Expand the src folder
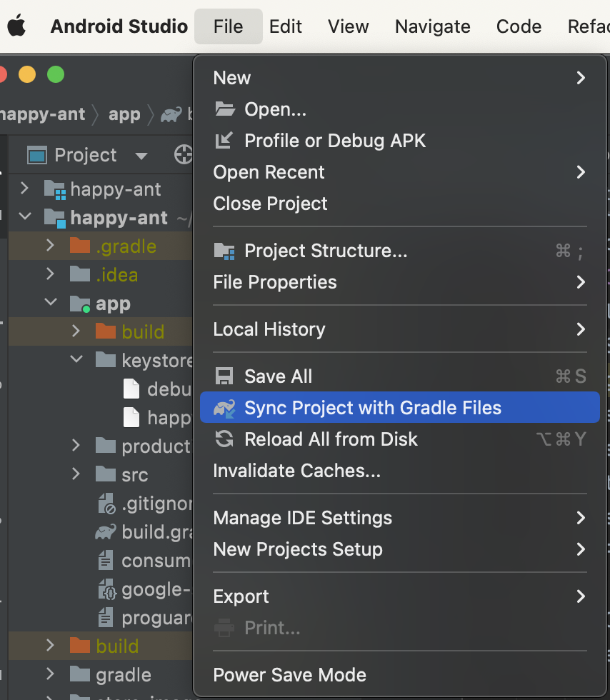Screen dimensions: 610x700 pyautogui.click(x=76, y=474)
